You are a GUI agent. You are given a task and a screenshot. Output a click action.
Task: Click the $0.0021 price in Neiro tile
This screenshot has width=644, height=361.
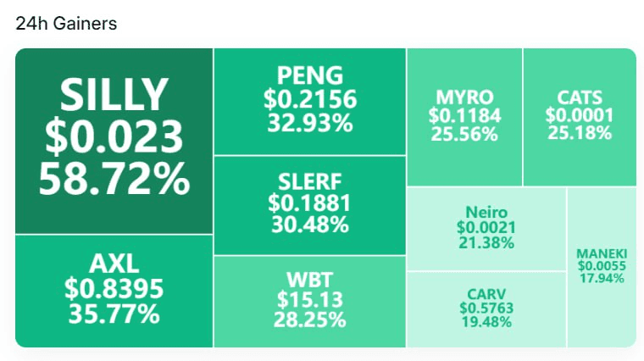[x=486, y=227]
